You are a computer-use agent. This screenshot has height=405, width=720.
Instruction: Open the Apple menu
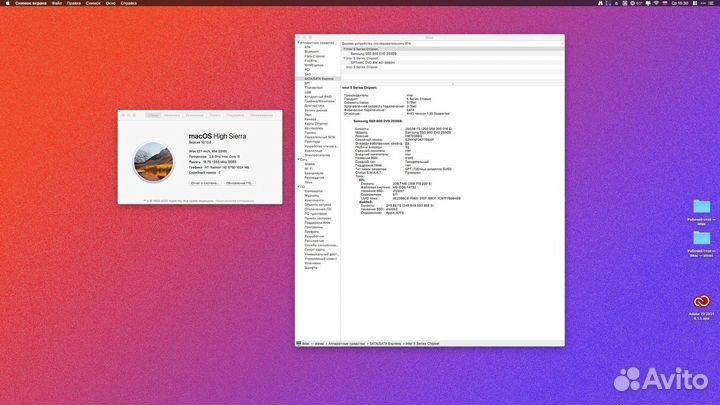click(x=7, y=3)
